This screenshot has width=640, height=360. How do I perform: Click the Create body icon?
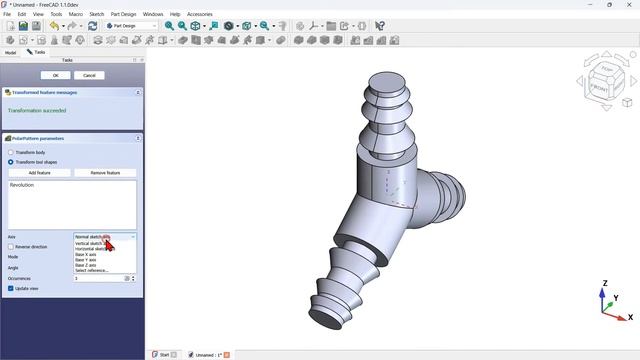[10, 40]
